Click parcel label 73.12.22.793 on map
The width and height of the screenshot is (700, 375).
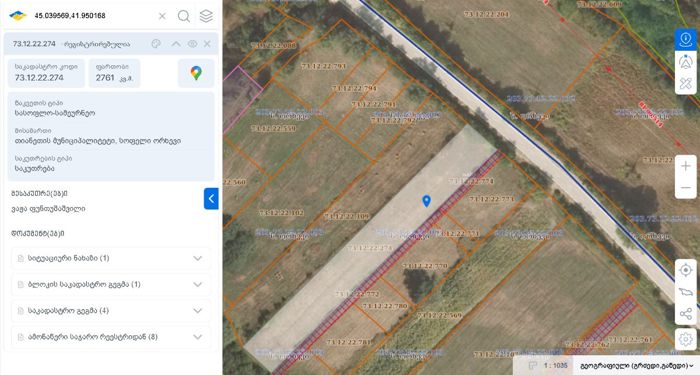pyautogui.click(x=324, y=66)
